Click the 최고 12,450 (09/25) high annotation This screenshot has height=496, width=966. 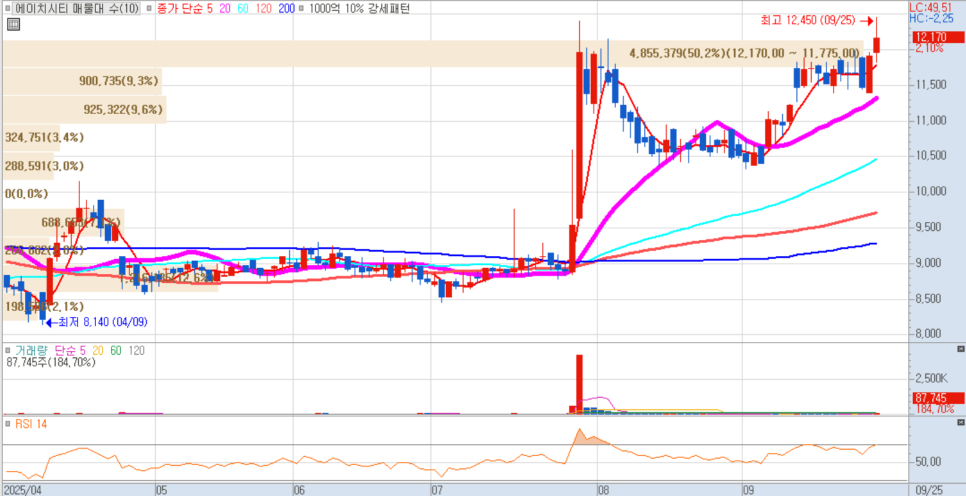pos(808,20)
